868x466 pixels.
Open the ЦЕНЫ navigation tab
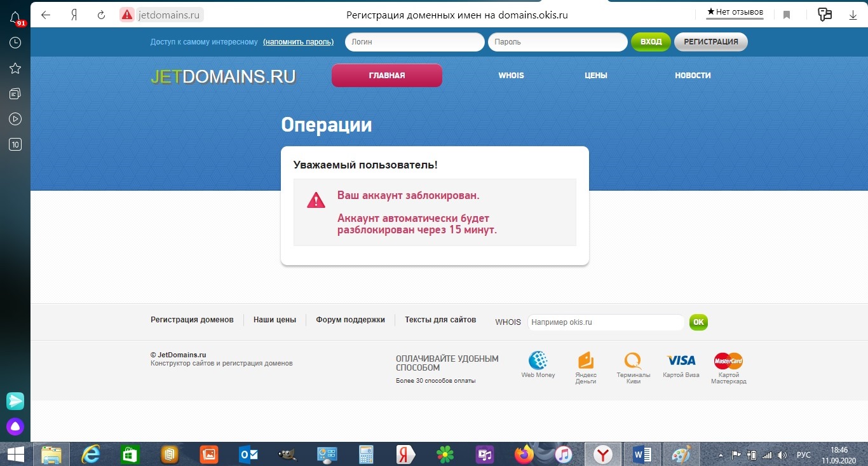(x=596, y=75)
